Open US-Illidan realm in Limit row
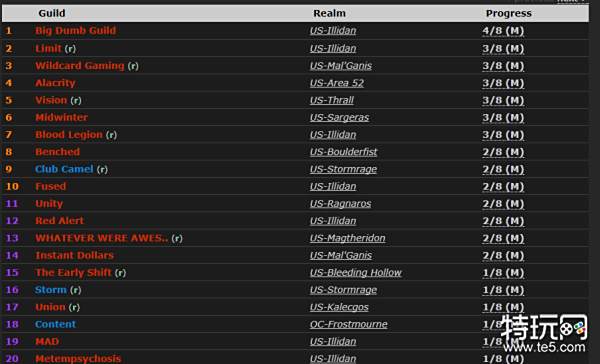 click(333, 49)
